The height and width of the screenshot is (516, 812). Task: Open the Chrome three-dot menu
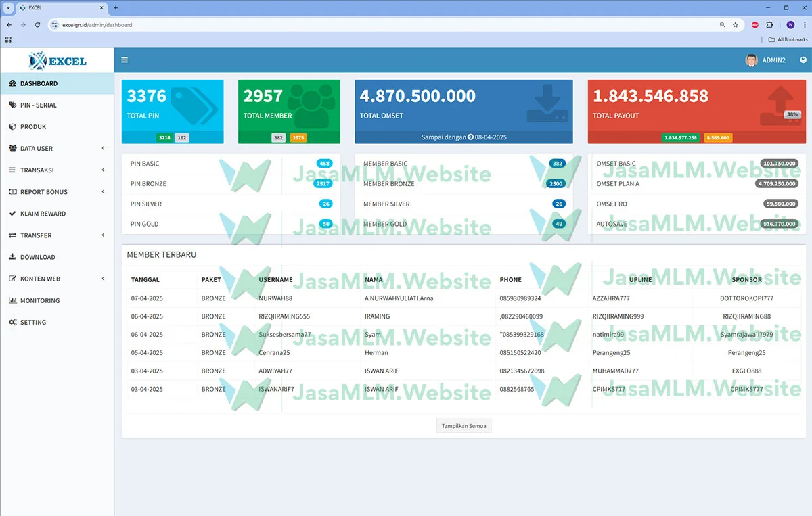click(804, 25)
